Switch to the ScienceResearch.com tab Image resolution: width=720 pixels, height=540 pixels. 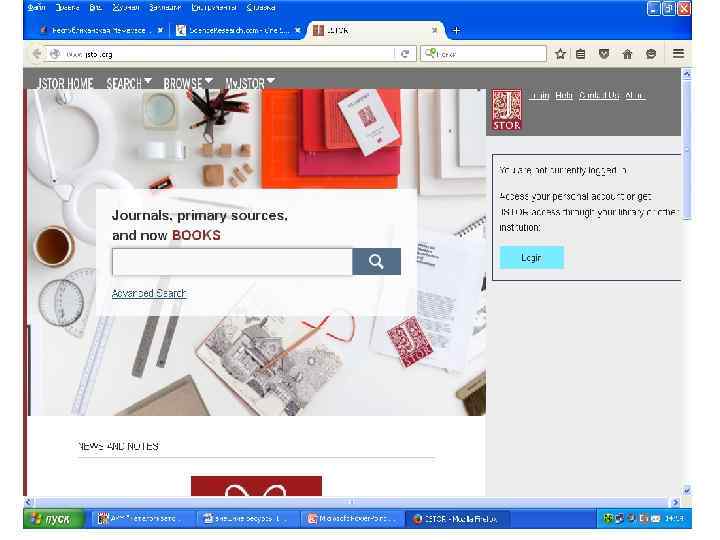pos(239,30)
